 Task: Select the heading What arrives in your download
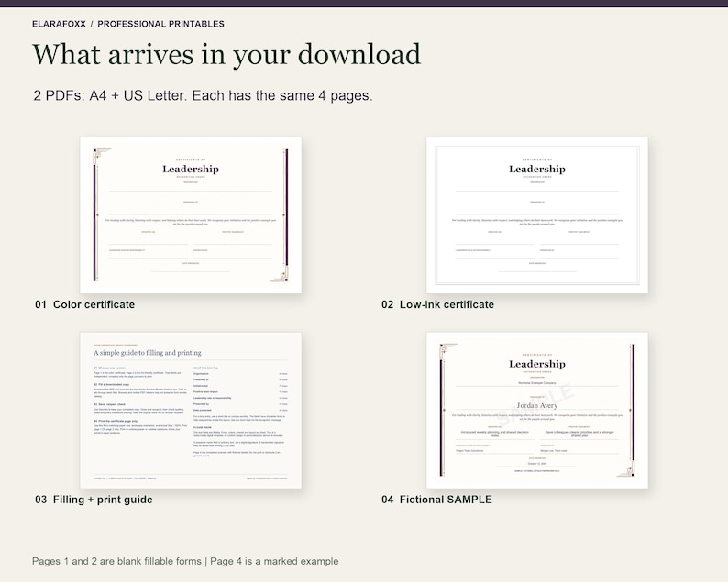226,55
